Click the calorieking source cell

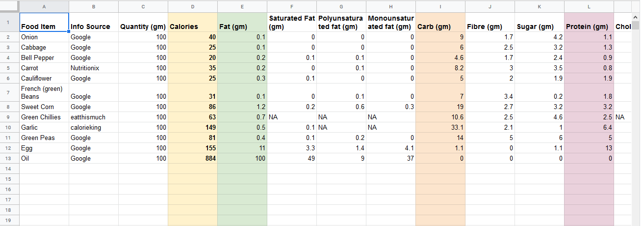[94, 127]
